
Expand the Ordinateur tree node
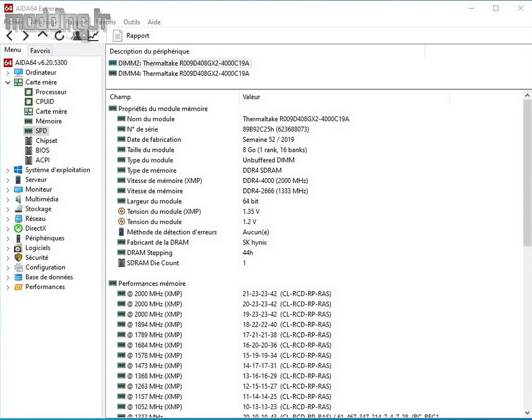[8, 73]
